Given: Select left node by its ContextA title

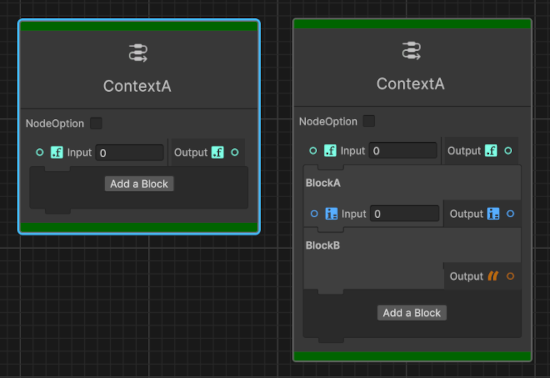Looking at the screenshot, I should 137,86.
